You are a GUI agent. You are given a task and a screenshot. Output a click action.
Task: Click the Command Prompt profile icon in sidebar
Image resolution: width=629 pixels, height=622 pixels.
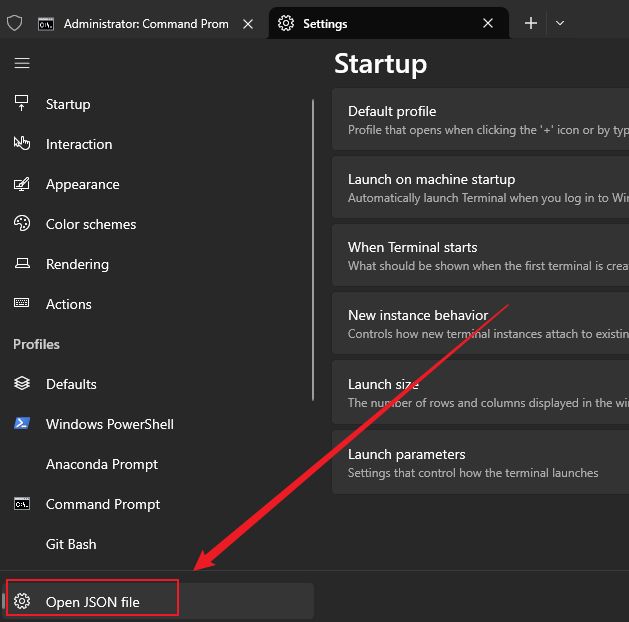point(22,503)
